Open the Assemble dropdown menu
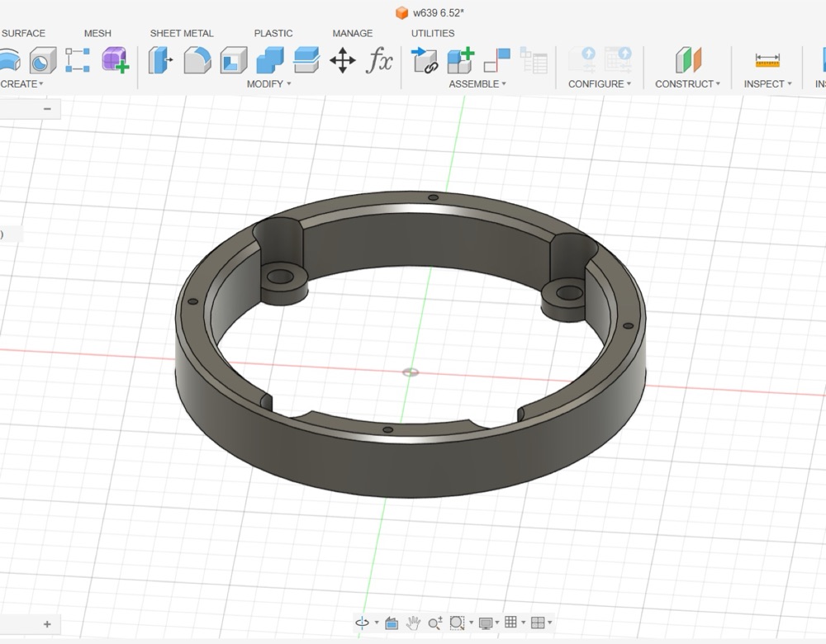Screen dimensions: 826x644 [x=477, y=83]
